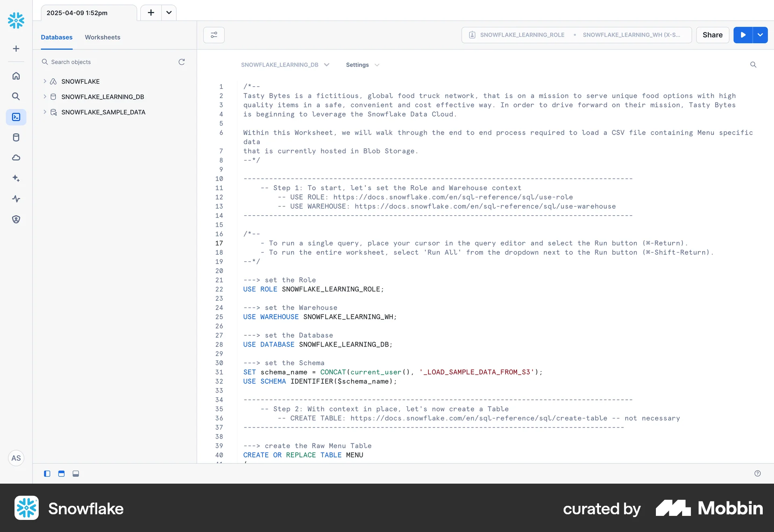The image size is (774, 532).
Task: Click the Admin shield icon in sidebar
Action: point(16,219)
